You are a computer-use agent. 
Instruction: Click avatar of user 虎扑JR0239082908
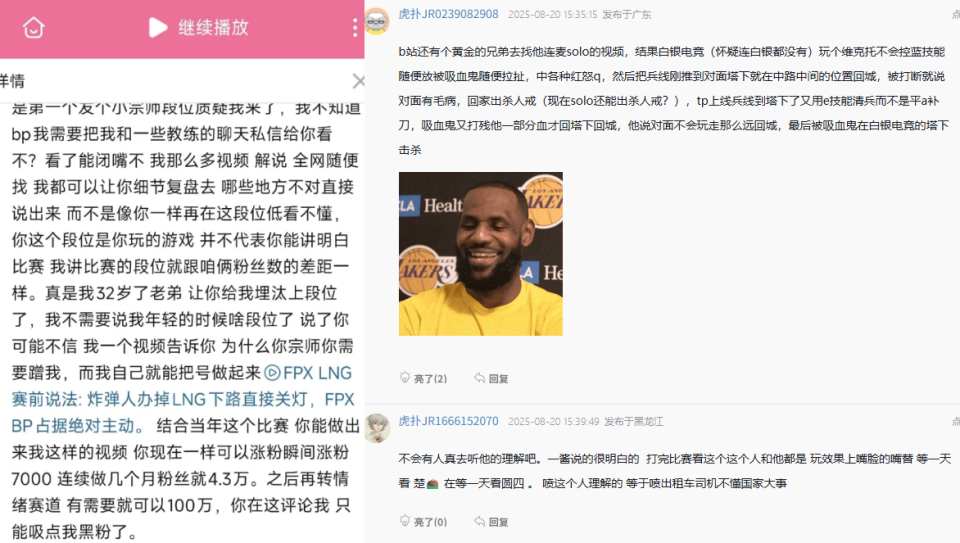tap(377, 21)
